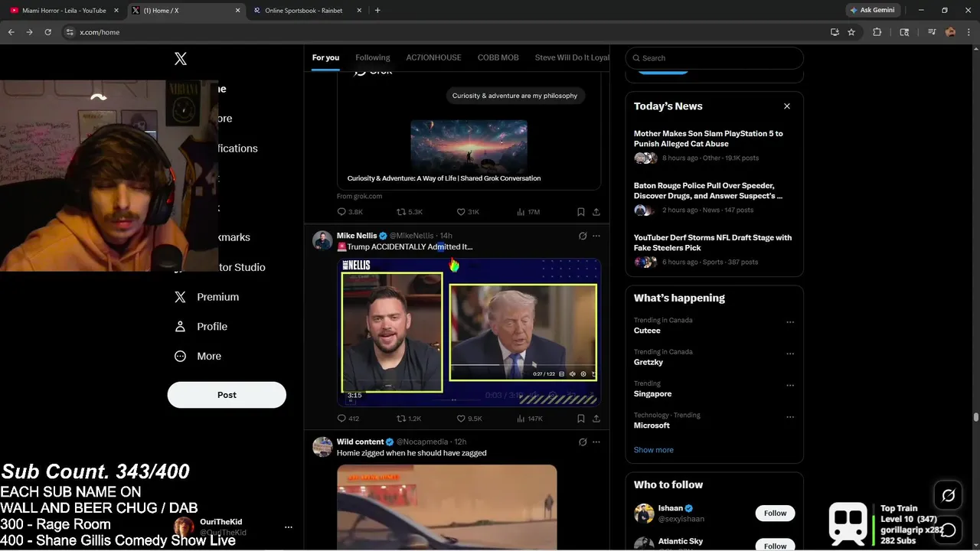Screen dimensions: 980x551
Task: Open the More sidebar menu
Action: (x=198, y=356)
